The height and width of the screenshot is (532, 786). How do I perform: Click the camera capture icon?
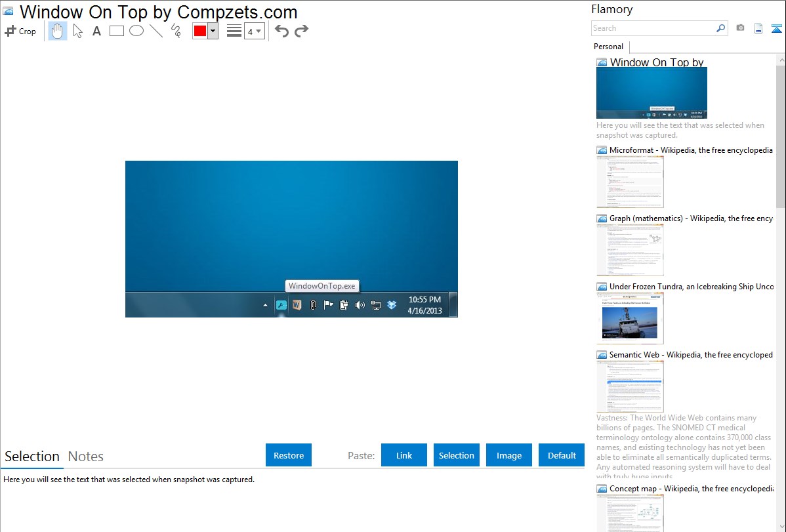pos(740,28)
